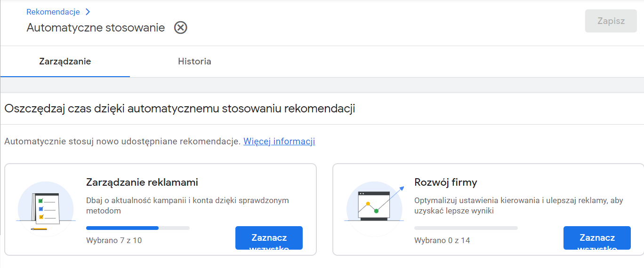The image size is (644, 268).
Task: Click the Rozwój firmy card title
Action: tap(445, 182)
